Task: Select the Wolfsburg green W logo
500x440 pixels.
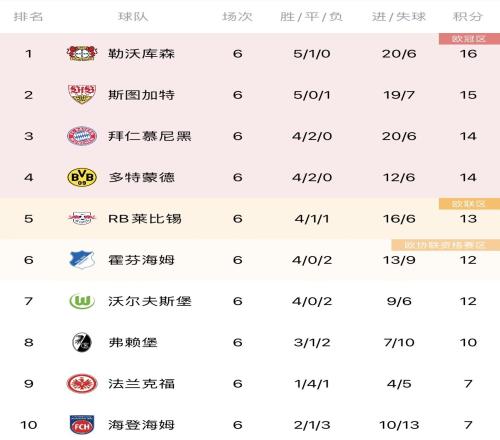Action: click(82, 301)
